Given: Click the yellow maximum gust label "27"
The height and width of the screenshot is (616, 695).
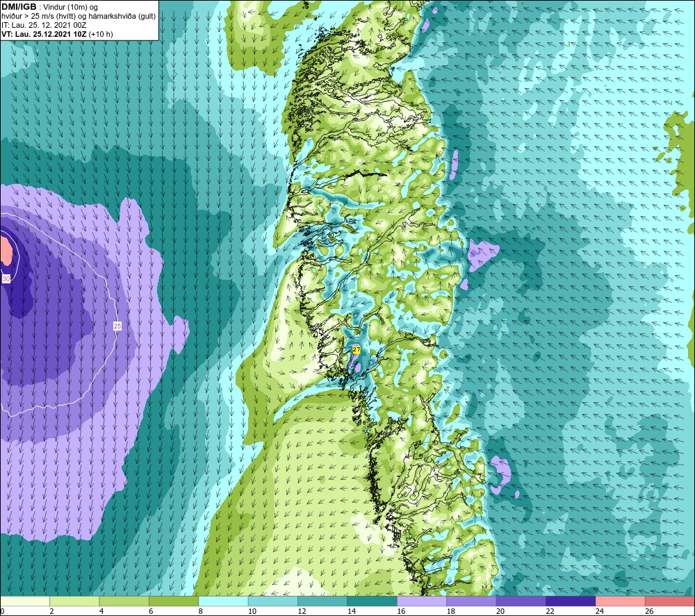Looking at the screenshot, I should click(x=357, y=350).
